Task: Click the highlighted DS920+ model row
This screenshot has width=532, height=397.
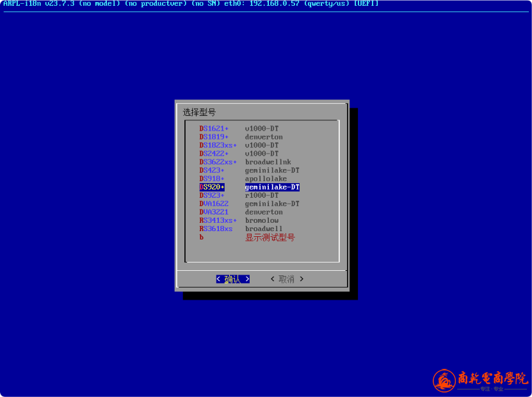Action: (x=250, y=187)
